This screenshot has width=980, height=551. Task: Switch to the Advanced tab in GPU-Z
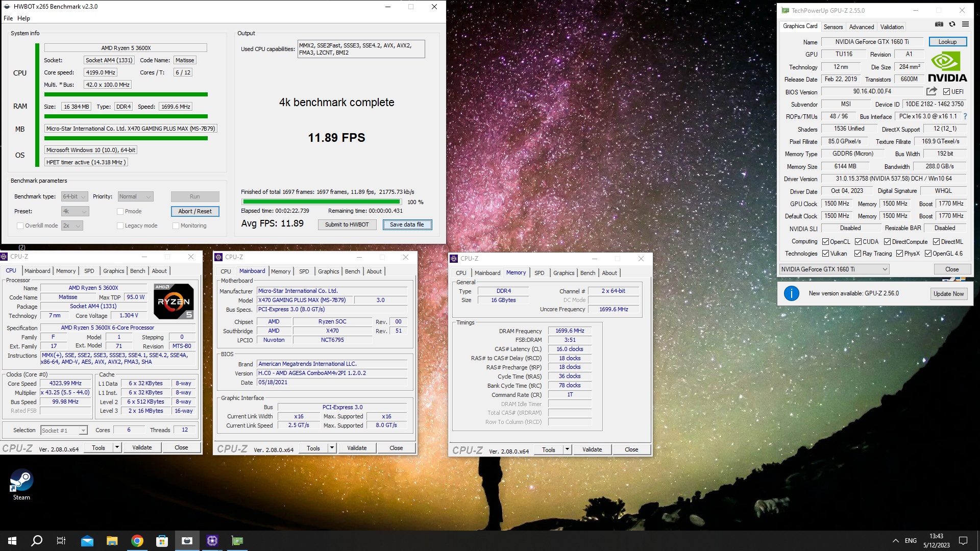(862, 27)
